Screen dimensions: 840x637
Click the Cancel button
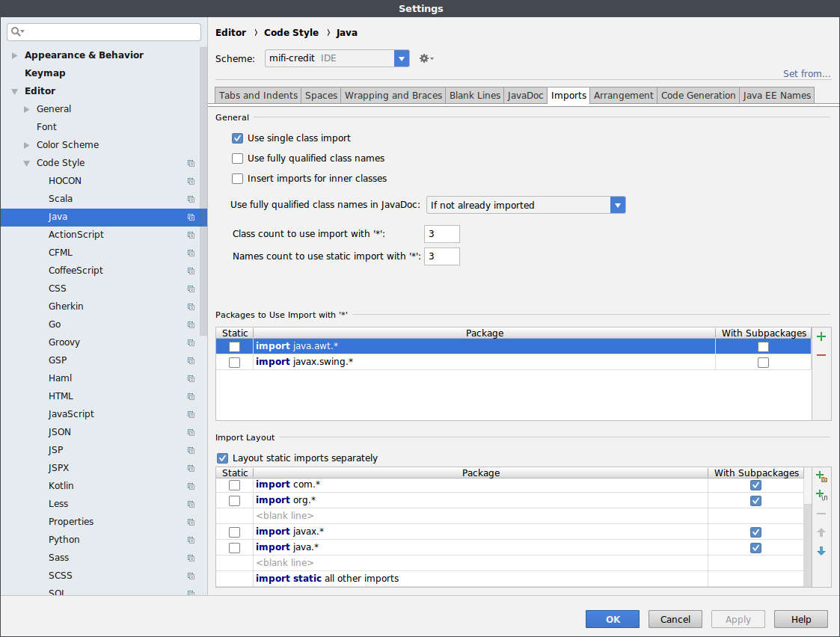[675, 619]
